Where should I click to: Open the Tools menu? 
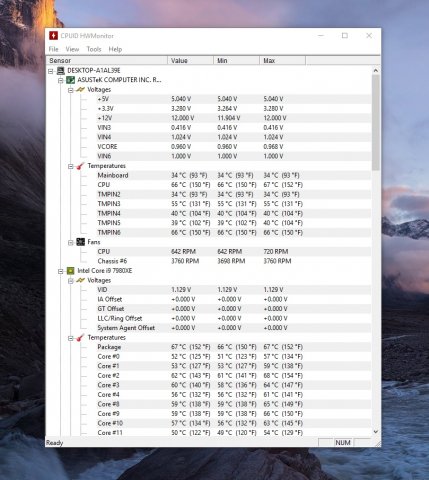click(x=94, y=49)
